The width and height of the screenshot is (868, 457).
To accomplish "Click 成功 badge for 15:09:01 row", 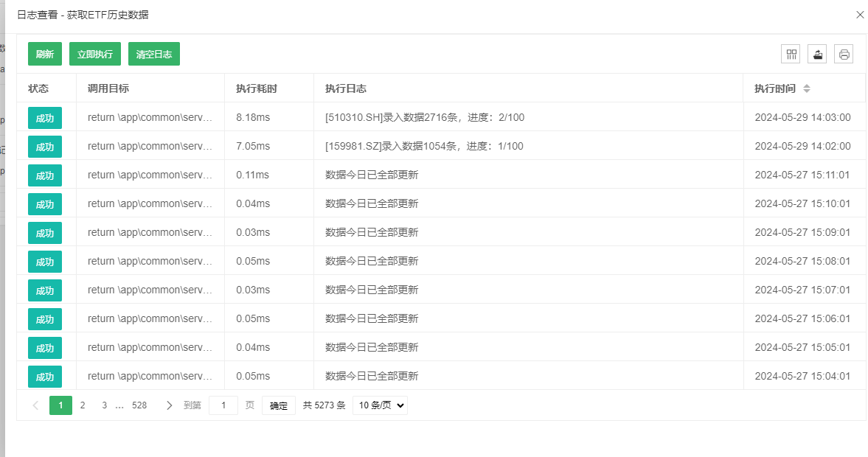I will point(45,233).
